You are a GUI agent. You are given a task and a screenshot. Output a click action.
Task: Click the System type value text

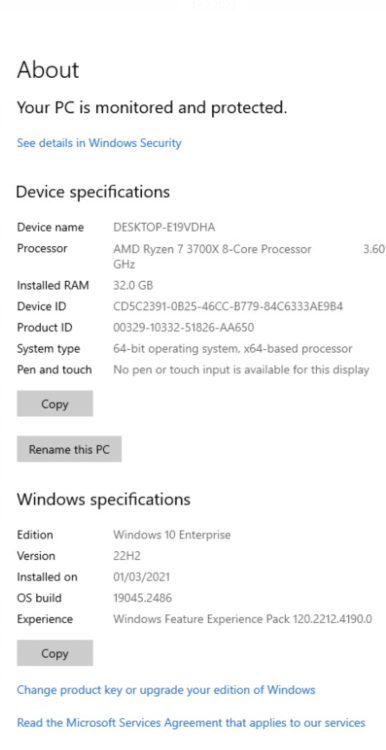point(232,349)
